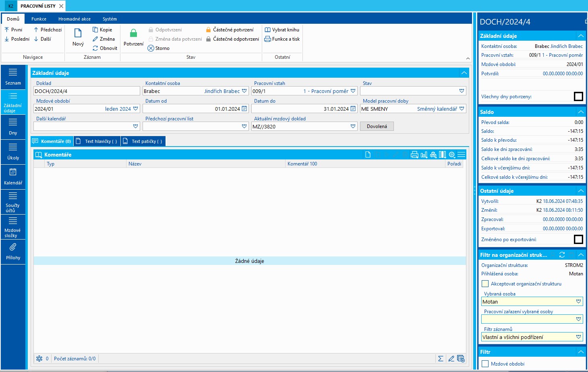Switch to the Funkce ribbon tab

point(39,19)
